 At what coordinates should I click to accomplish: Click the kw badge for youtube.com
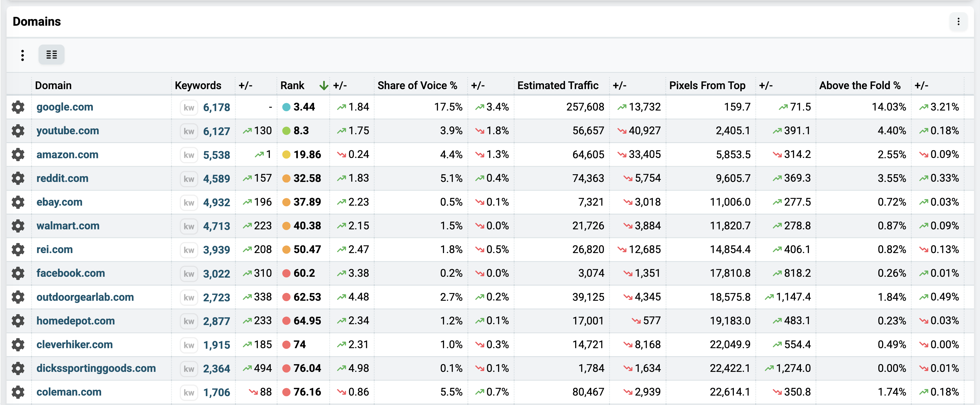pos(189,131)
